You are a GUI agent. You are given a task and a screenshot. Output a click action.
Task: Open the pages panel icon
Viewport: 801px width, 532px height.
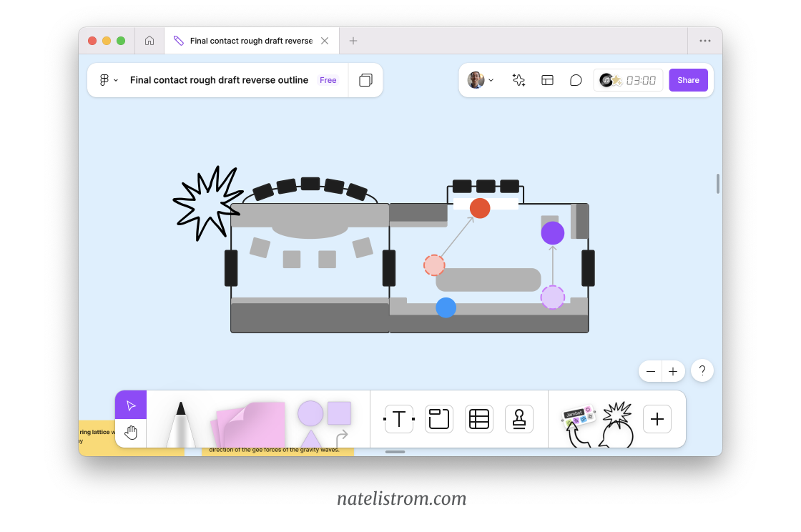point(365,80)
